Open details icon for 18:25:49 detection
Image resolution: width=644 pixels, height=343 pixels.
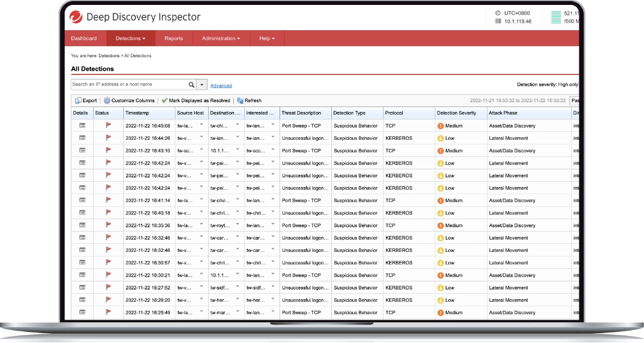point(82,312)
